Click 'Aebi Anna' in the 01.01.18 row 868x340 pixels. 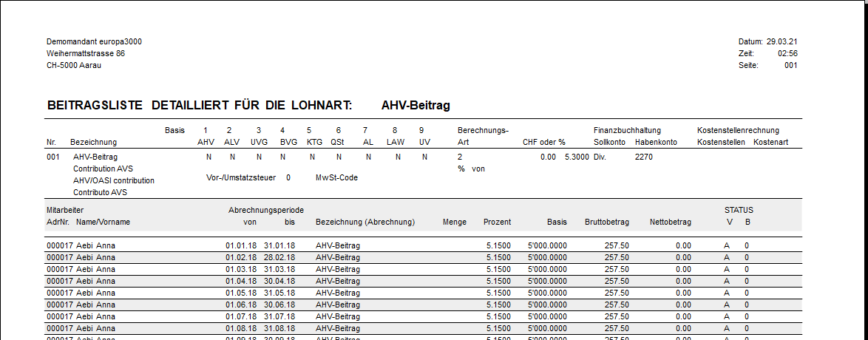click(96, 246)
